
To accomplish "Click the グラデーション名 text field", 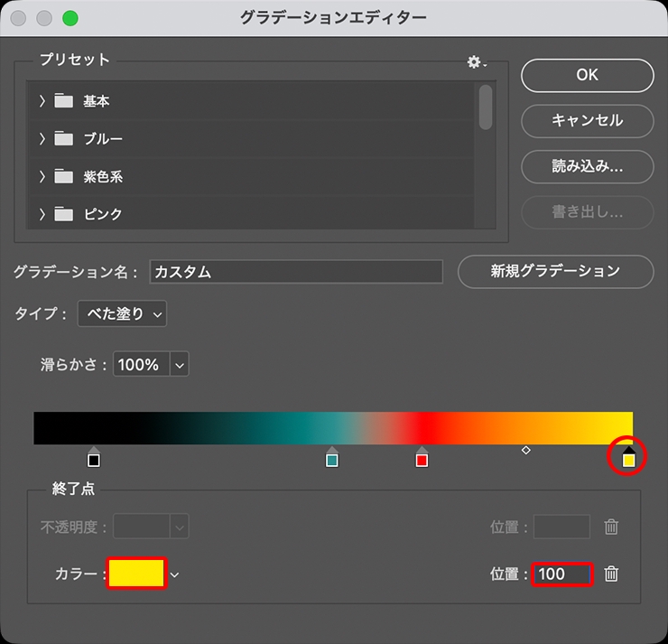I will pyautogui.click(x=296, y=272).
